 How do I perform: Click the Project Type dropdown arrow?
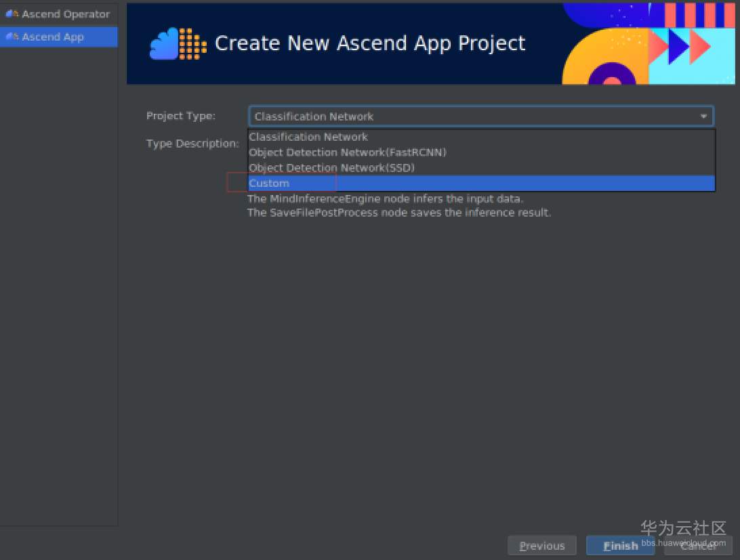703,116
